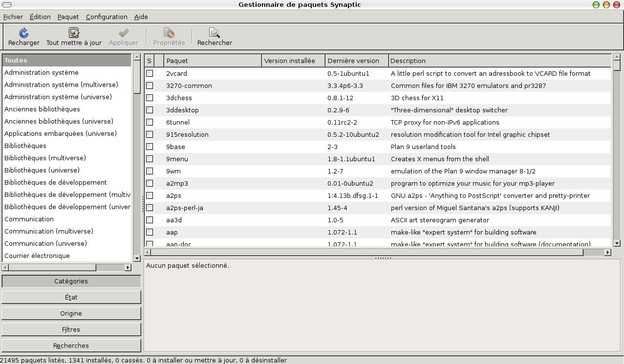Sort by the Paquet column header

(x=213, y=61)
